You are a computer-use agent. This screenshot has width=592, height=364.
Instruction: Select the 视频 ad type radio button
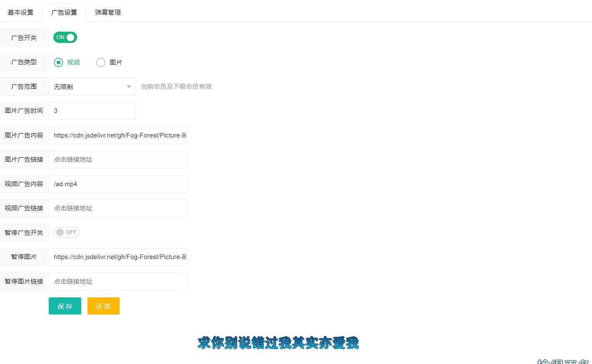tap(58, 62)
